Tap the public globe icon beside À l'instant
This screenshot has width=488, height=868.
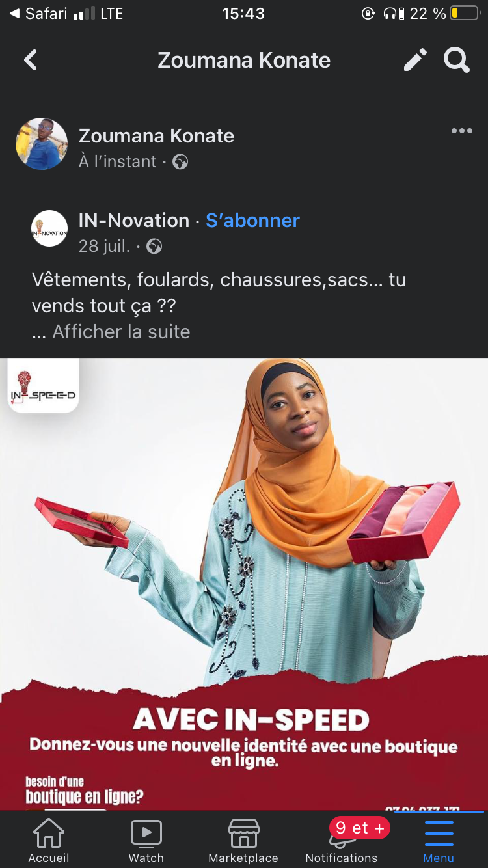point(180,162)
